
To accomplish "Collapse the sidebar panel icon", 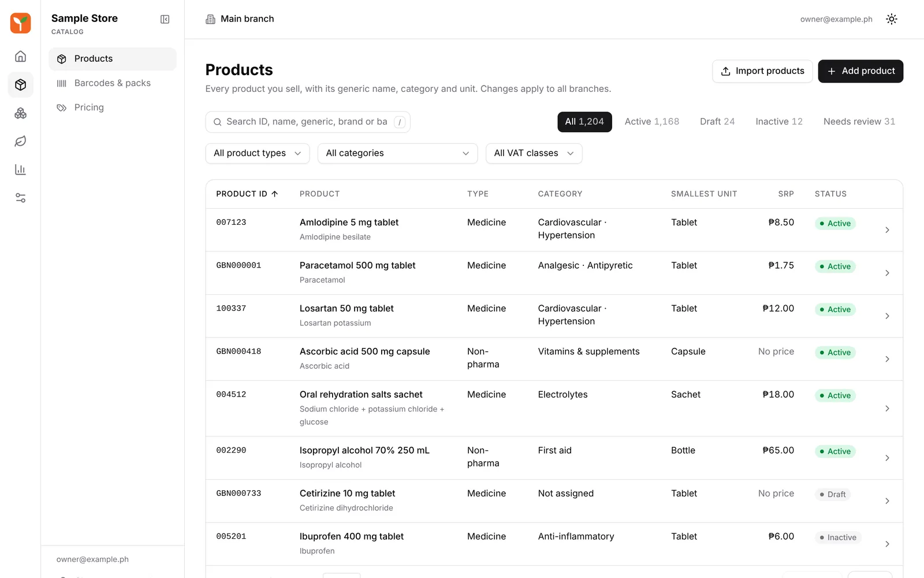I will tap(165, 19).
